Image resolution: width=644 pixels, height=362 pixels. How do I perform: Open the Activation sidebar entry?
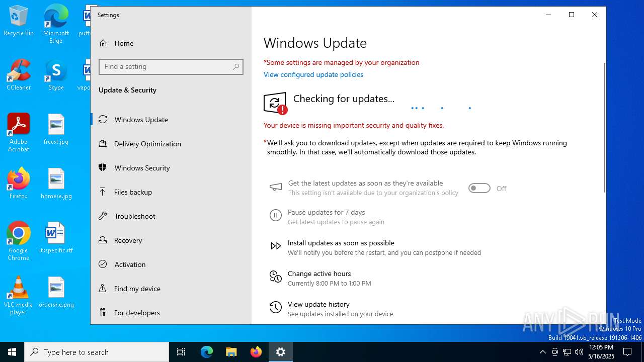tap(171, 264)
